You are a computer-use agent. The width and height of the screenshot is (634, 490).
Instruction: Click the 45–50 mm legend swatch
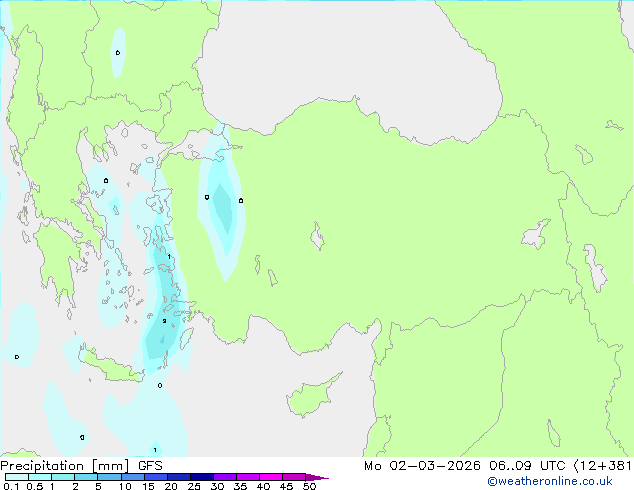point(294,477)
